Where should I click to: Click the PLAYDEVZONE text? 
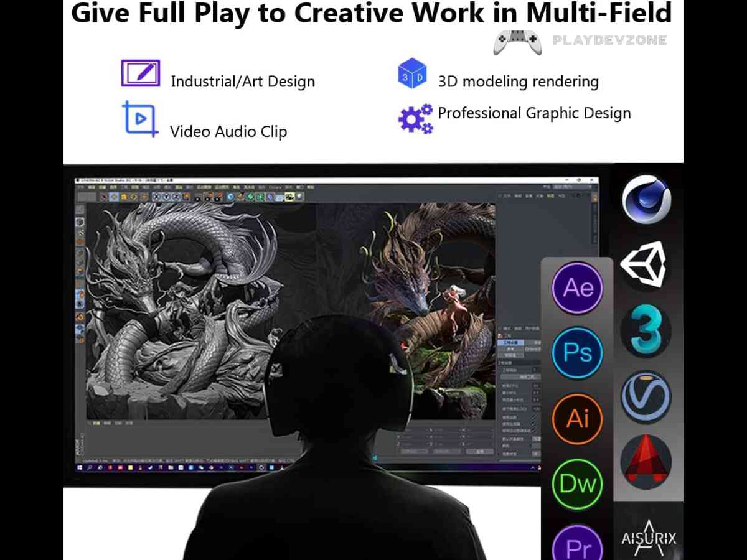609,40
